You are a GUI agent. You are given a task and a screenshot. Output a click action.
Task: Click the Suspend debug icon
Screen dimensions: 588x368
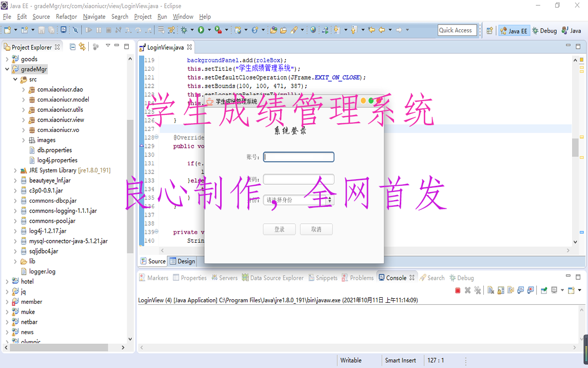99,30
